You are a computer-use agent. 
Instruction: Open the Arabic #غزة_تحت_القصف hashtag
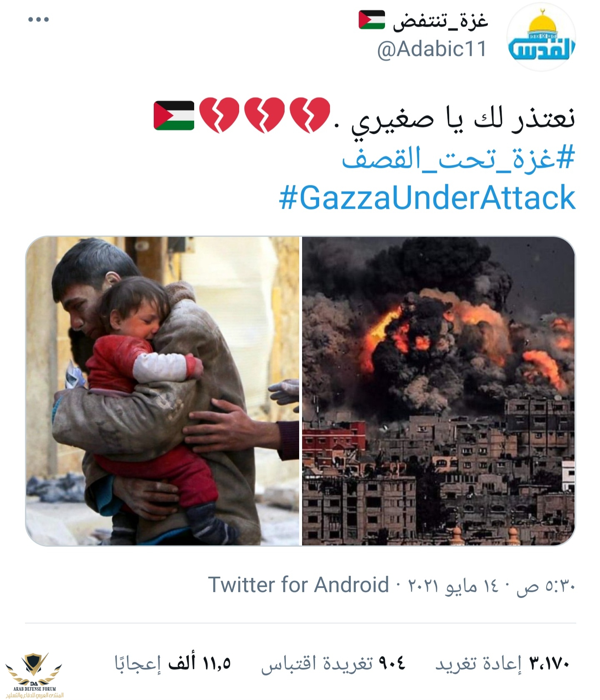[458, 158]
